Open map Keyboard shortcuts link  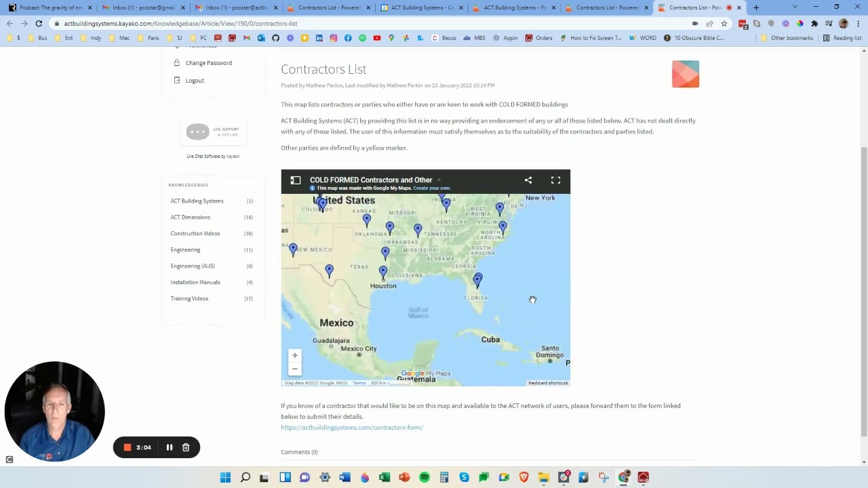548,383
